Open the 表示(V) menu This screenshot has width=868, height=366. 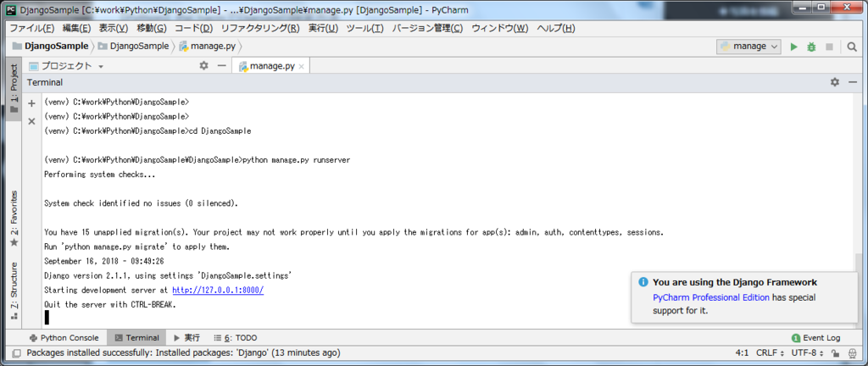pos(114,28)
